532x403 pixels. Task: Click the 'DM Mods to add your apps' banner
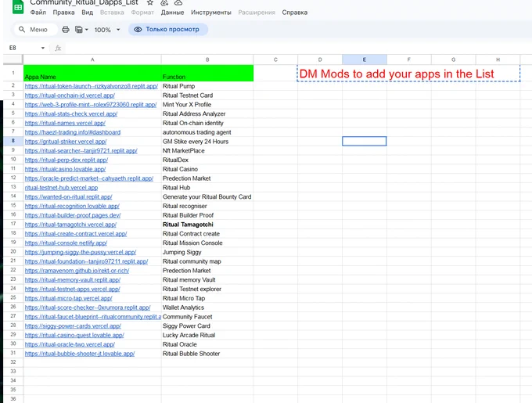[408, 74]
